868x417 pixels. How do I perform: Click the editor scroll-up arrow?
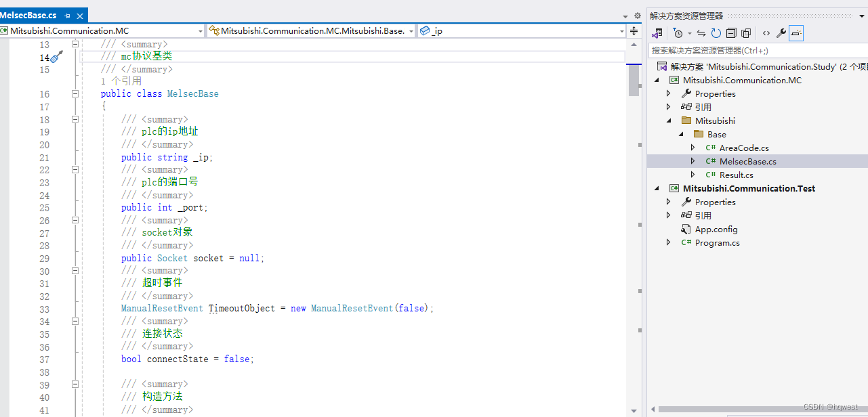click(x=634, y=43)
